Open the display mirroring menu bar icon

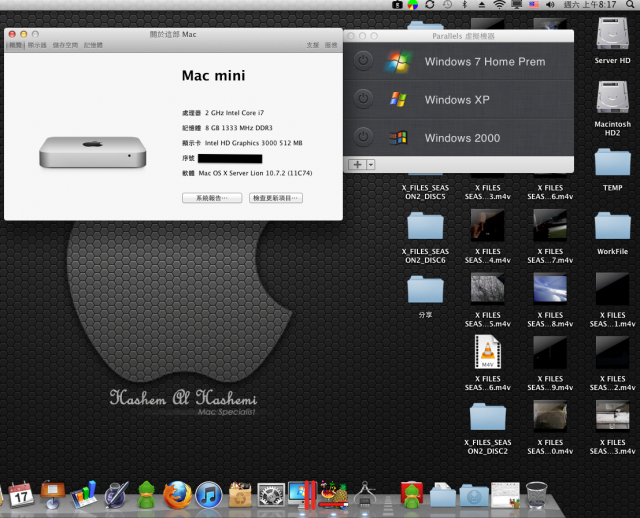click(517, 4)
